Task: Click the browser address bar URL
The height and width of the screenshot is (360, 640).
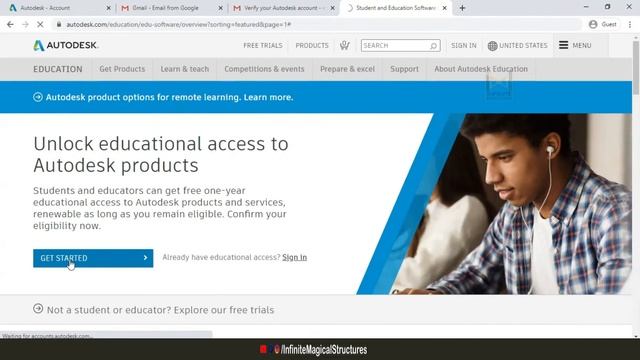Action: pos(179,24)
